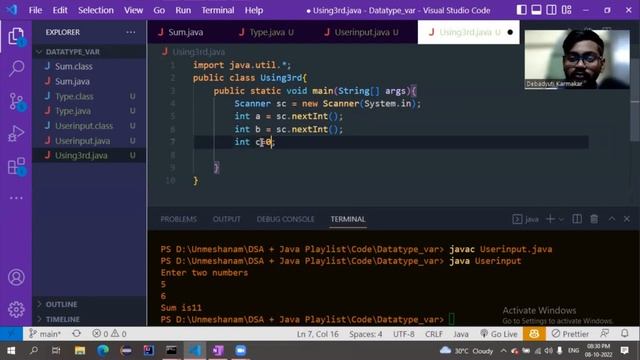
Task: Open Type.class in the explorer
Action: (74, 96)
